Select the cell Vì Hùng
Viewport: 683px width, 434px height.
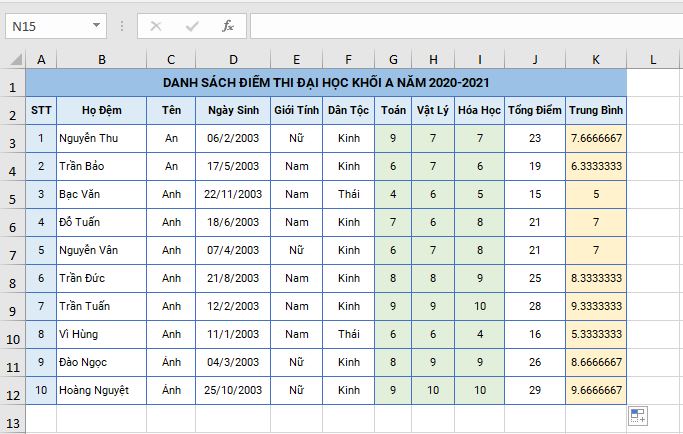coord(101,334)
